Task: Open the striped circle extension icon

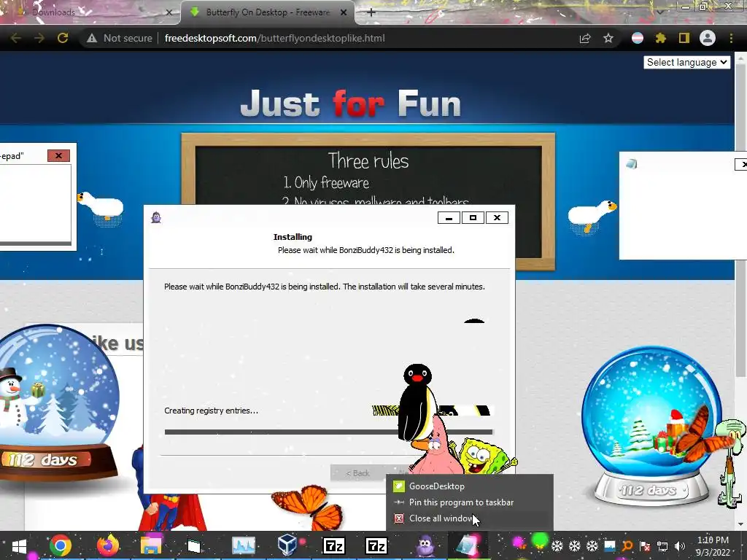Action: point(638,38)
